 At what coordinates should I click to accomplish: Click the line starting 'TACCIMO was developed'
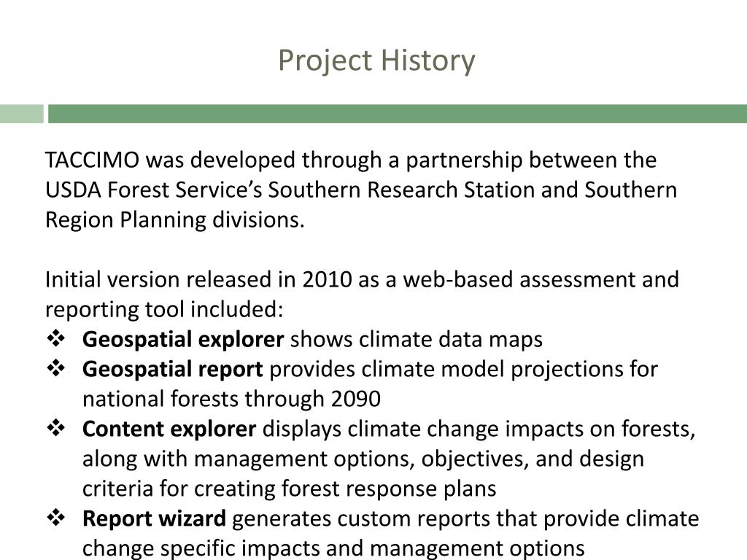[x=351, y=160]
